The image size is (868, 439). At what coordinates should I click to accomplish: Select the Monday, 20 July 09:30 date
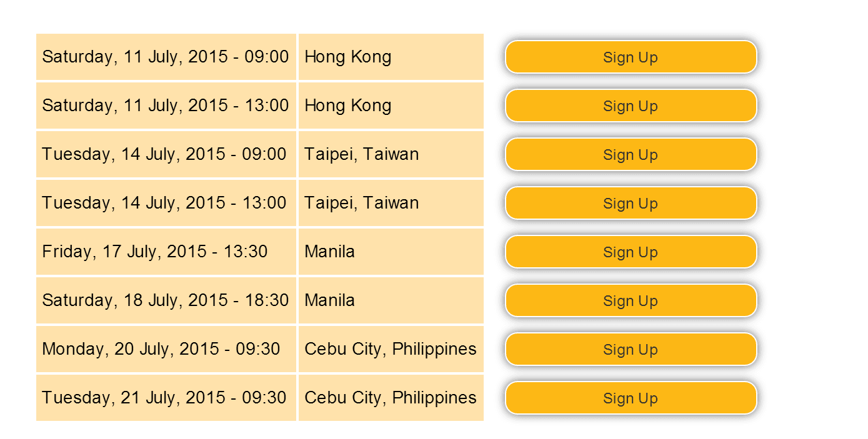point(161,349)
